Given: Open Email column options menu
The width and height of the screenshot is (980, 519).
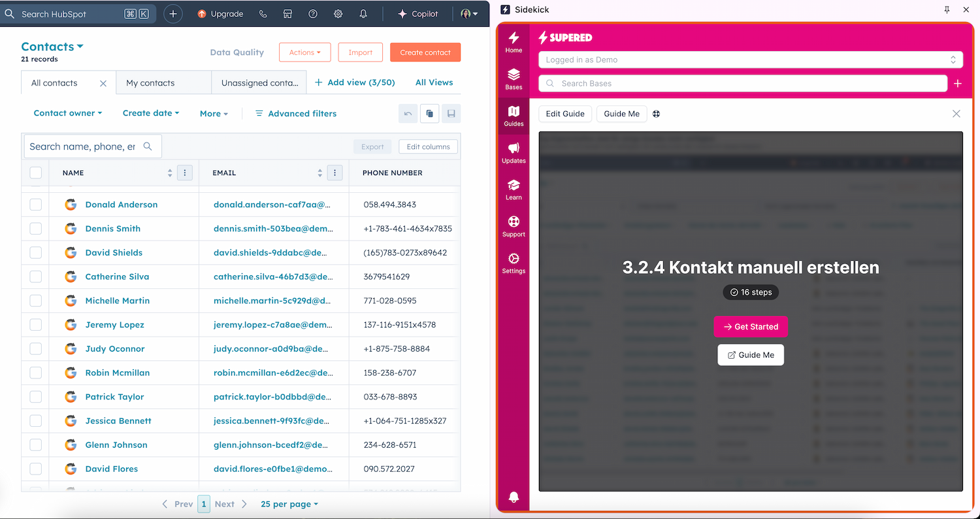Looking at the screenshot, I should pos(335,173).
